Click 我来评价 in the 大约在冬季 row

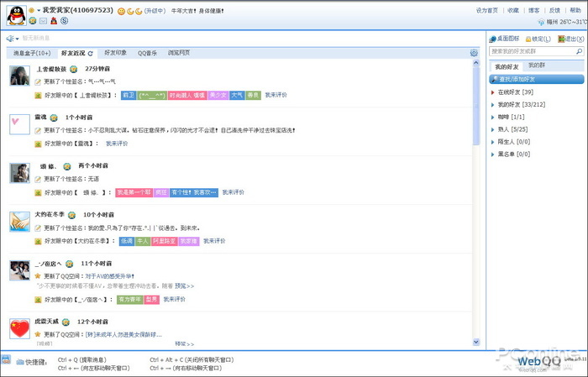(x=214, y=241)
